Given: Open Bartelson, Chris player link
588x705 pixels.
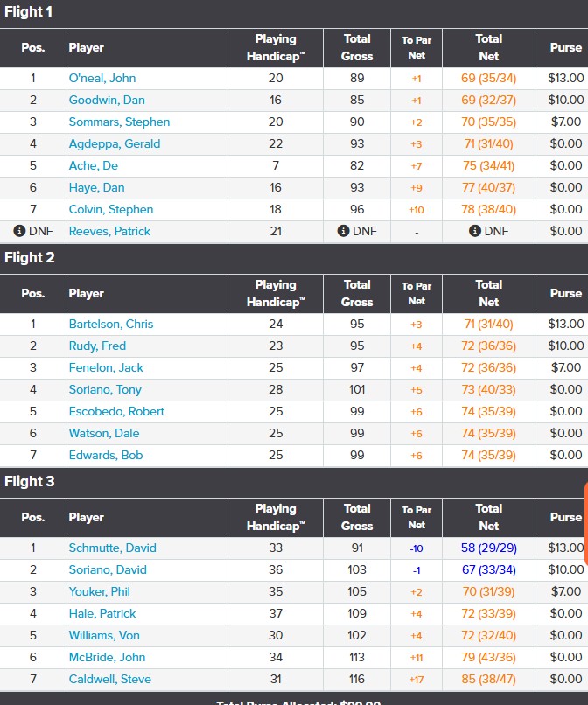Looking at the screenshot, I should [111, 324].
